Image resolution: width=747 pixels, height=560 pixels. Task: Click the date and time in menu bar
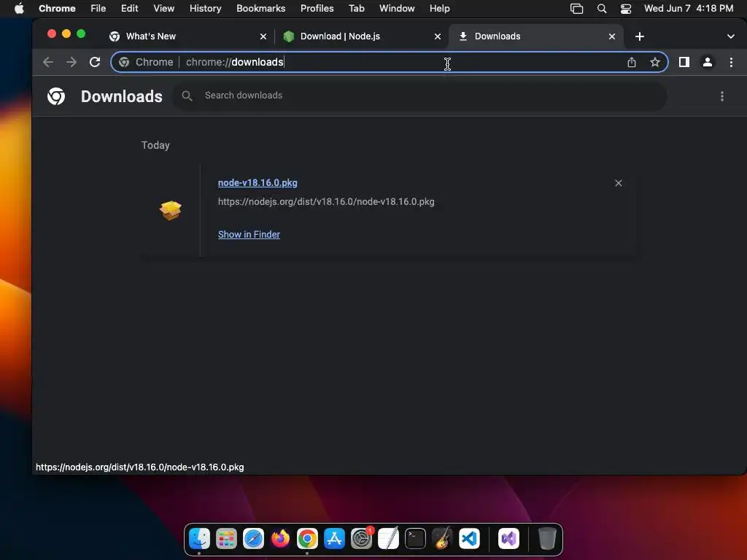pyautogui.click(x=689, y=9)
